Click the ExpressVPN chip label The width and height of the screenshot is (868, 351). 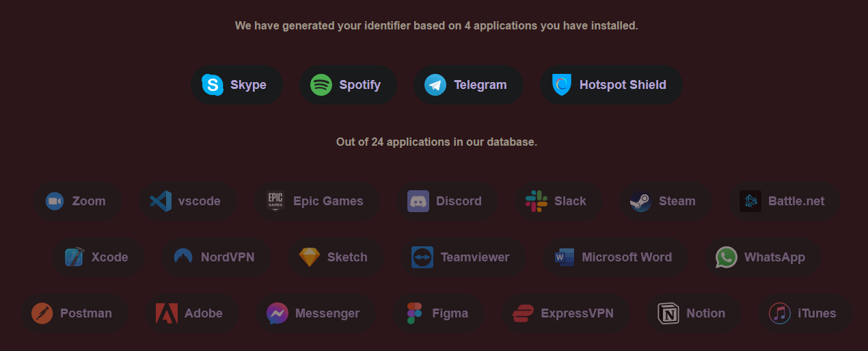[x=577, y=313]
